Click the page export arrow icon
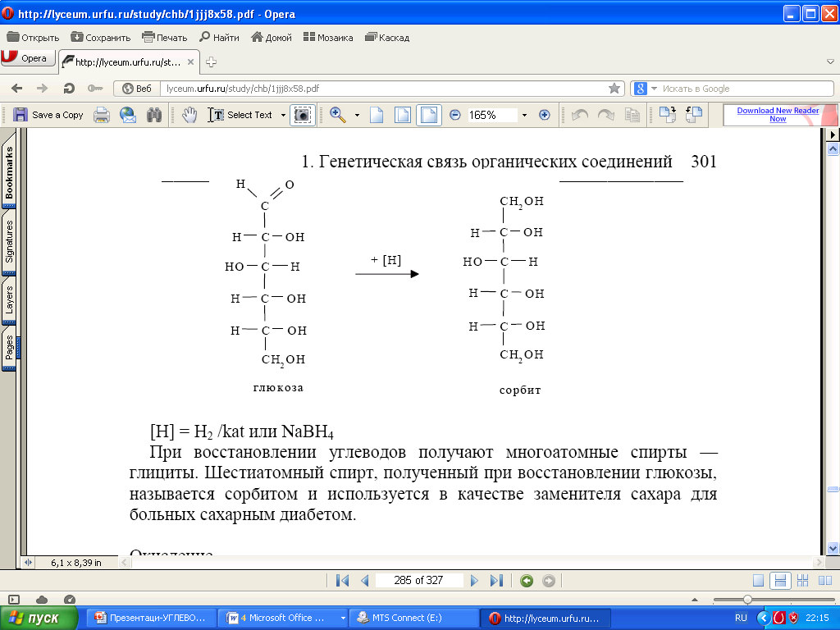The image size is (840, 630). point(668,115)
